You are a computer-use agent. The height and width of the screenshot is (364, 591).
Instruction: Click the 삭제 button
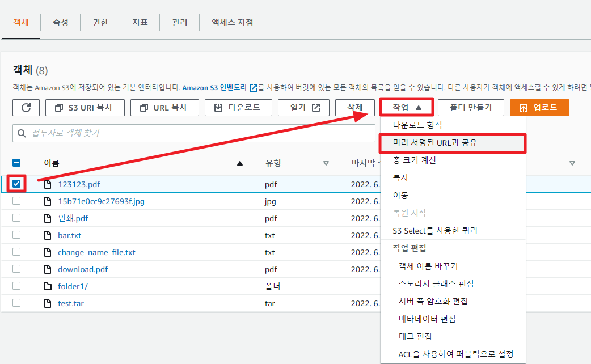point(354,108)
